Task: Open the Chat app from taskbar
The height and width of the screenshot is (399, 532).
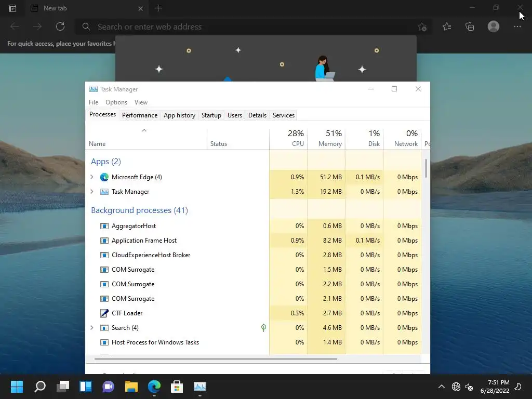Action: point(108,387)
